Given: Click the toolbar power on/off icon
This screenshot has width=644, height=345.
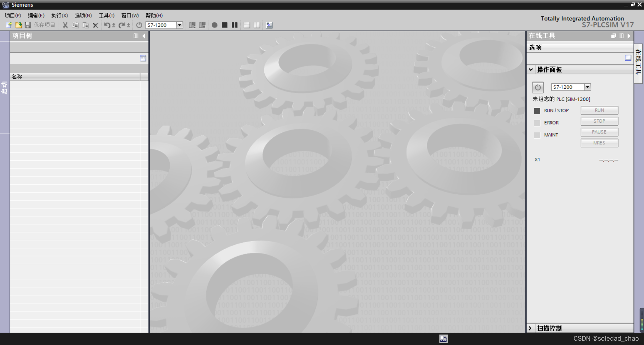Looking at the screenshot, I should click(139, 25).
